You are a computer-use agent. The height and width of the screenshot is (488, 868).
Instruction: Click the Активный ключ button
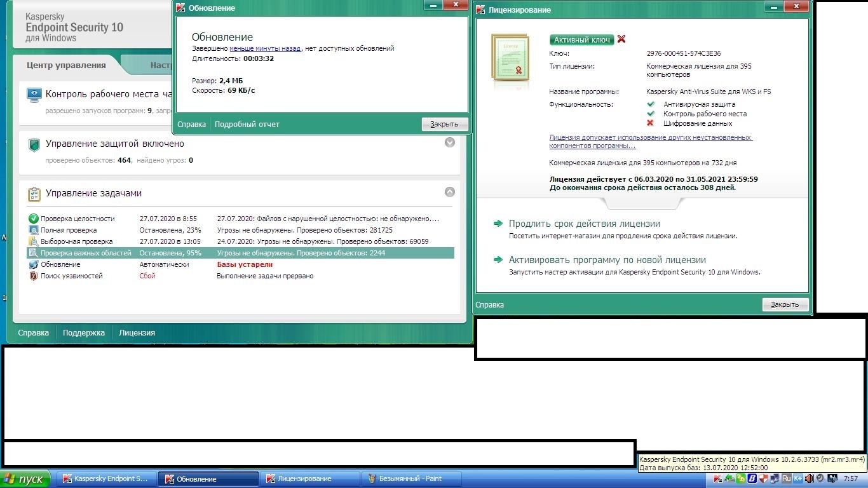[x=582, y=39]
